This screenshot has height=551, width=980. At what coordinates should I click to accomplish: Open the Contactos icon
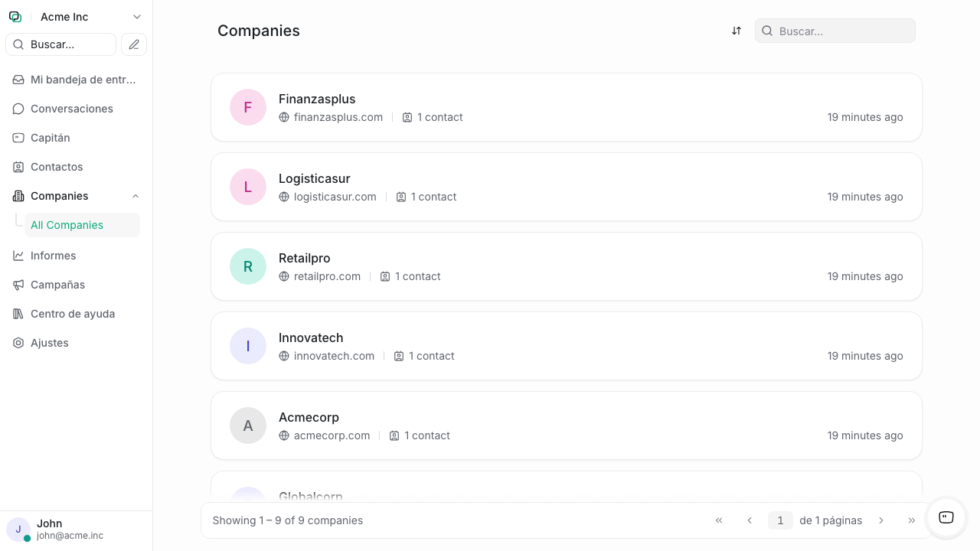click(x=18, y=167)
